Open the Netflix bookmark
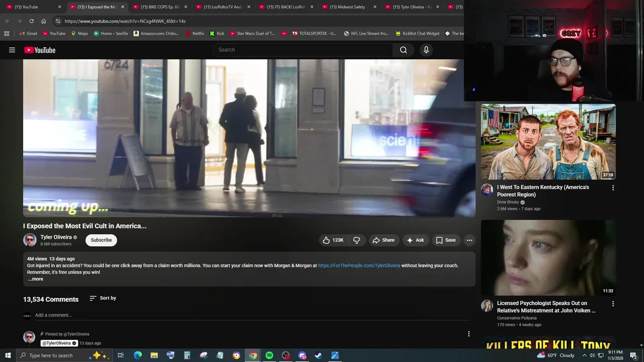This screenshot has height=362, width=644. click(x=195, y=34)
